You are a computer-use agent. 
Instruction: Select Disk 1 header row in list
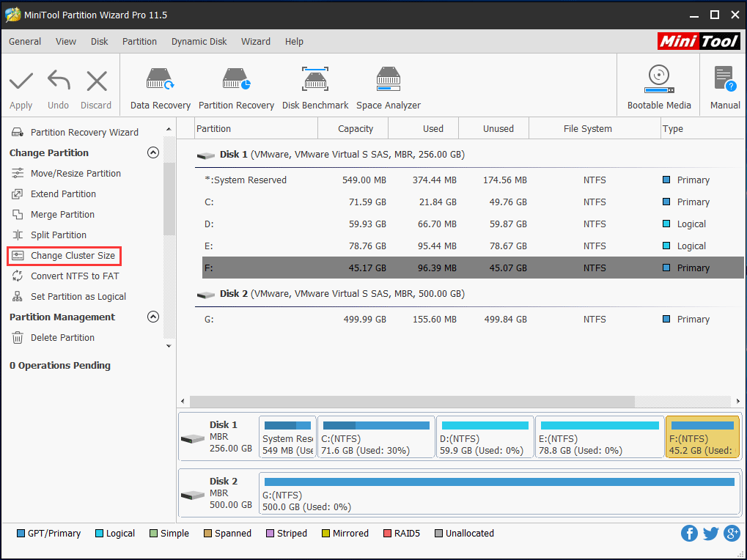coord(469,155)
